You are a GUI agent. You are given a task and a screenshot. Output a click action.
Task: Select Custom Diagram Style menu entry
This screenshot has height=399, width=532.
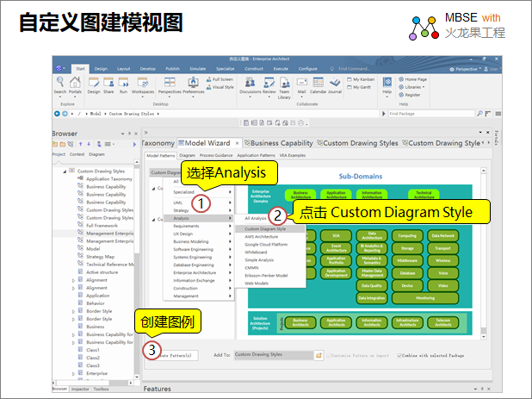tap(265, 228)
